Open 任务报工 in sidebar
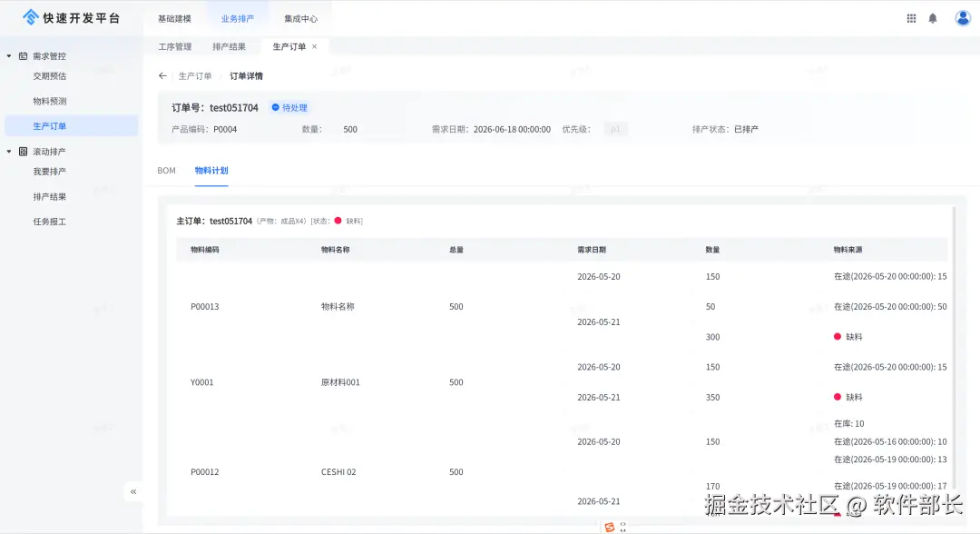Image resolution: width=980 pixels, height=534 pixels. point(49,222)
